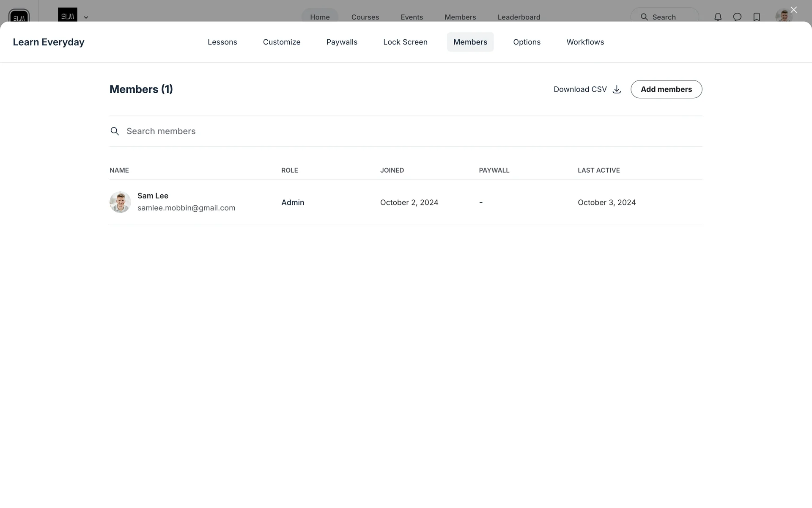Open the user profile avatar in header

point(783,16)
